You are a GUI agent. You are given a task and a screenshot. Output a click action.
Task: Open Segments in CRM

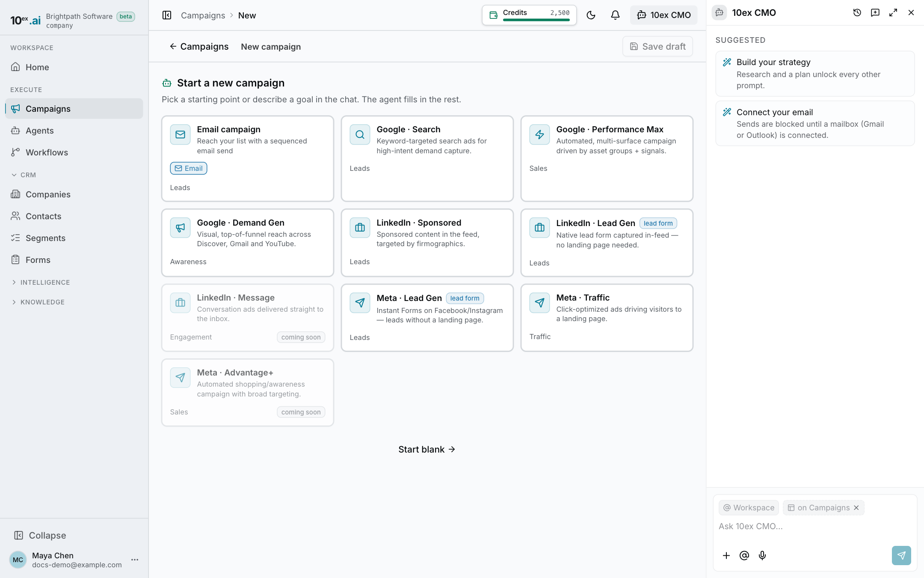[x=74, y=238]
